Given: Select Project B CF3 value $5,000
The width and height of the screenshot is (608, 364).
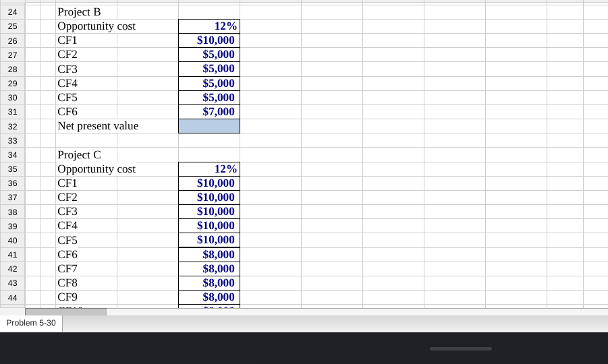Looking at the screenshot, I should pyautogui.click(x=209, y=69).
